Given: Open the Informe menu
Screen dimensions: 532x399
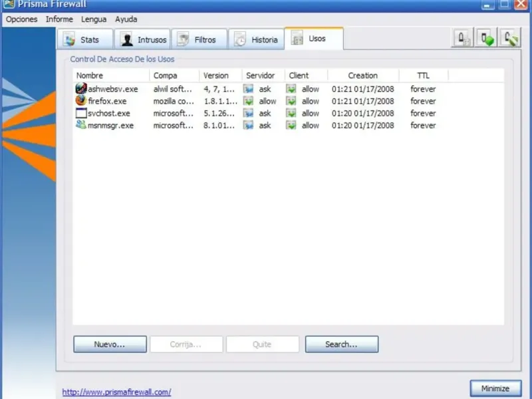Looking at the screenshot, I should click(59, 19).
